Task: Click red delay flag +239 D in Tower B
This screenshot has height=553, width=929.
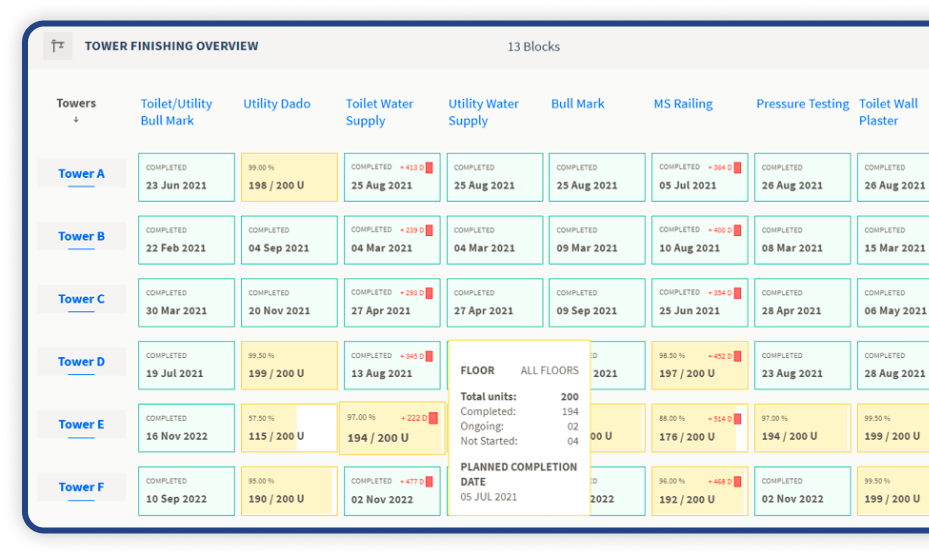Action: [429, 230]
